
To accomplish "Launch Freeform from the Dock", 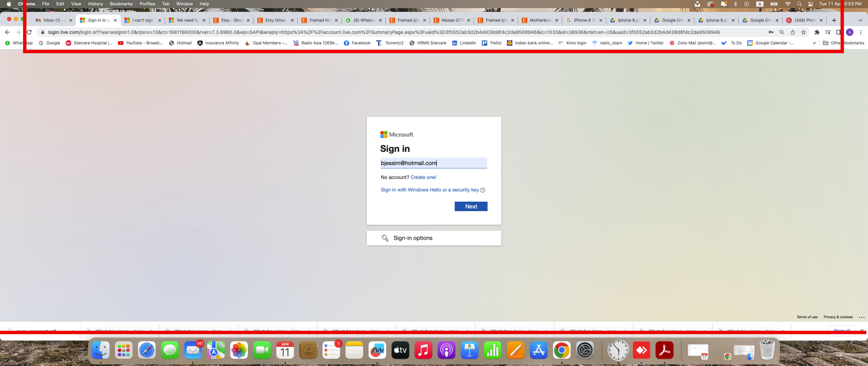I will (377, 350).
